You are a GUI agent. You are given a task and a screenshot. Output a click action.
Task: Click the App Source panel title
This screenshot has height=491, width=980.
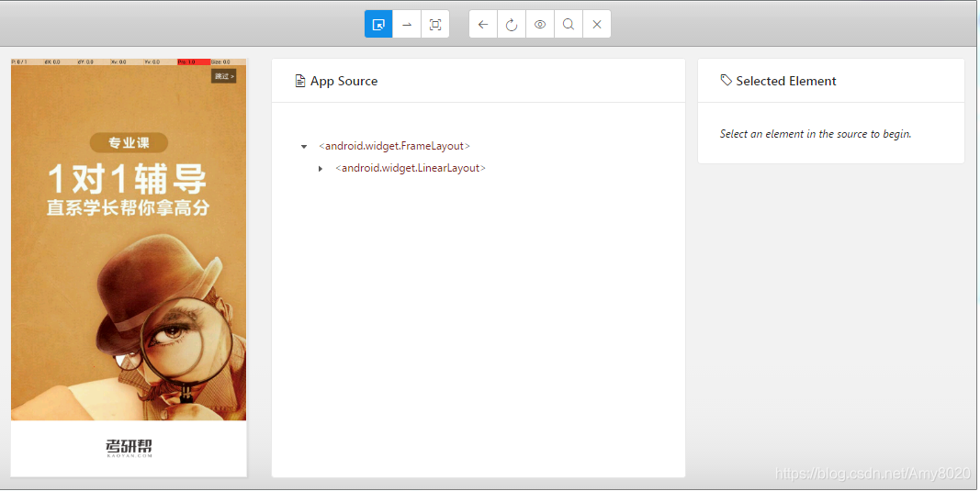tap(344, 81)
